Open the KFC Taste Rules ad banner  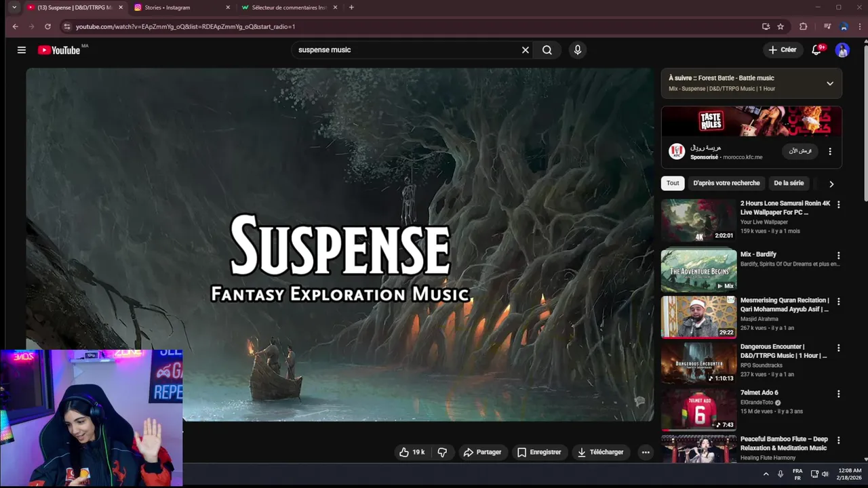point(751,121)
